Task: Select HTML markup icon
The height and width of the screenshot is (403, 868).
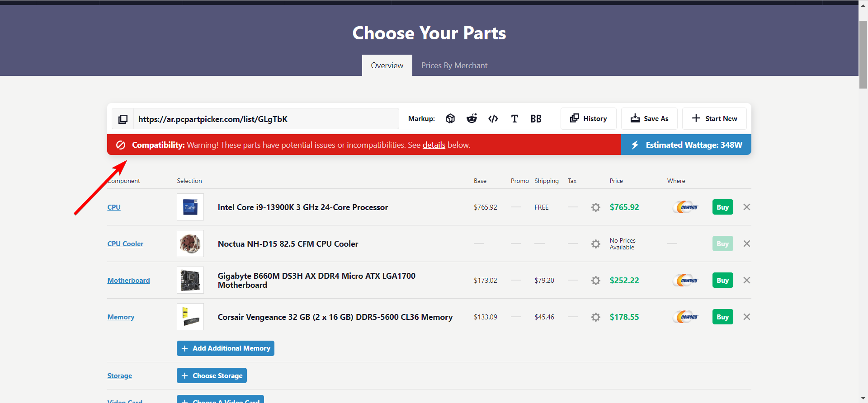Action: [x=493, y=118]
